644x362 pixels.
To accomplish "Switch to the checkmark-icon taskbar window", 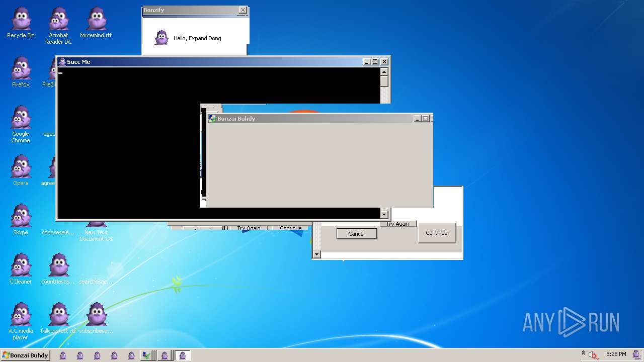I will tap(146, 355).
